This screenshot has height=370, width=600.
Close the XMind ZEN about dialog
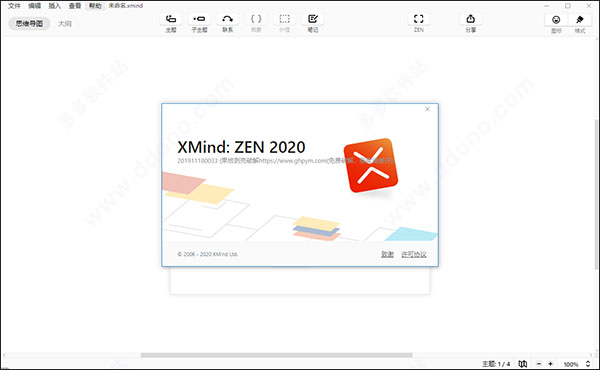(x=427, y=109)
